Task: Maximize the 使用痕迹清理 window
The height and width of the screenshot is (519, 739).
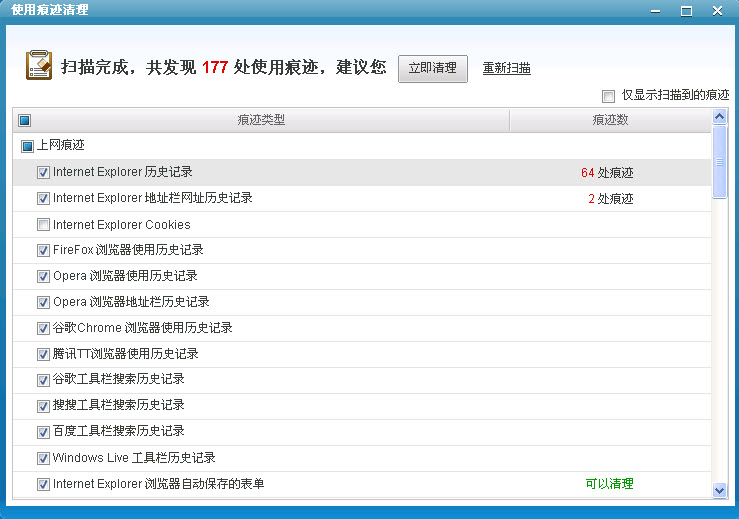Action: (x=686, y=10)
